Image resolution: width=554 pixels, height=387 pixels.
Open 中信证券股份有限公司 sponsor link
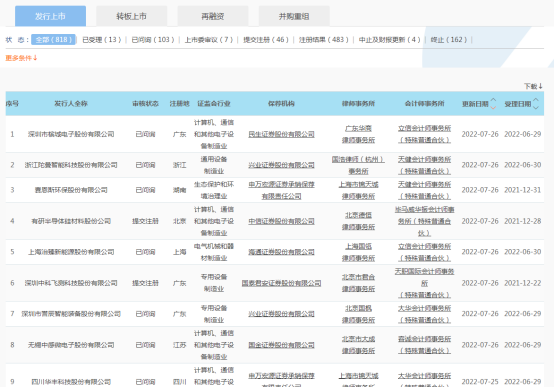coord(281,221)
